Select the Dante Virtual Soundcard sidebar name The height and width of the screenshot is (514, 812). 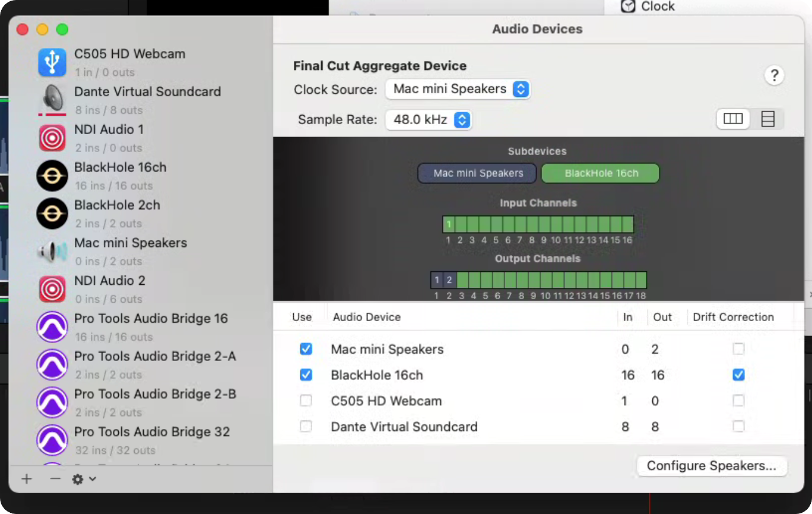tap(147, 92)
